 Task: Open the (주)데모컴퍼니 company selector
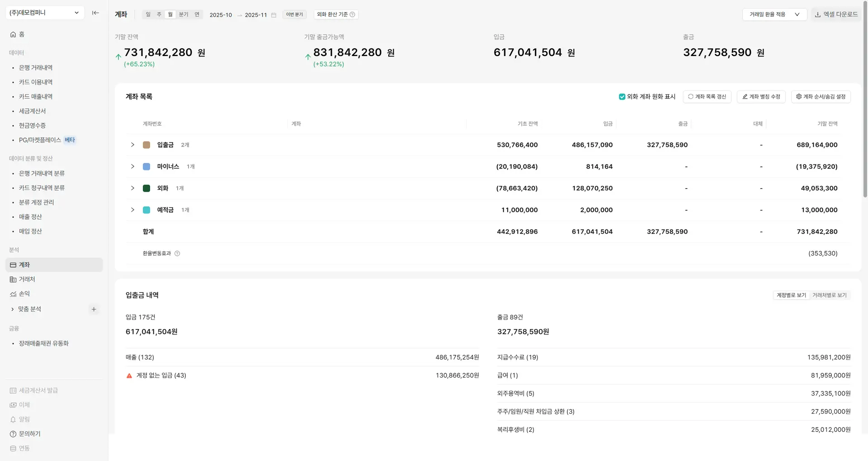click(43, 13)
